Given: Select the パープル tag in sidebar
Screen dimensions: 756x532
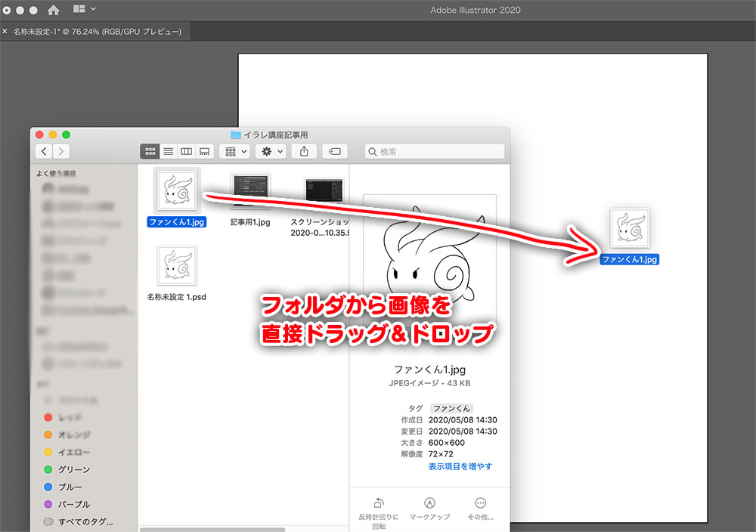Looking at the screenshot, I should click(x=67, y=504).
